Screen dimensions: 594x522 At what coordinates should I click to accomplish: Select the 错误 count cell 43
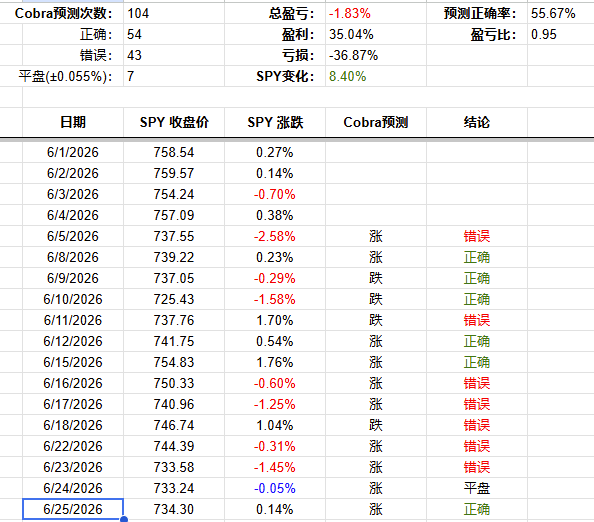pos(174,55)
